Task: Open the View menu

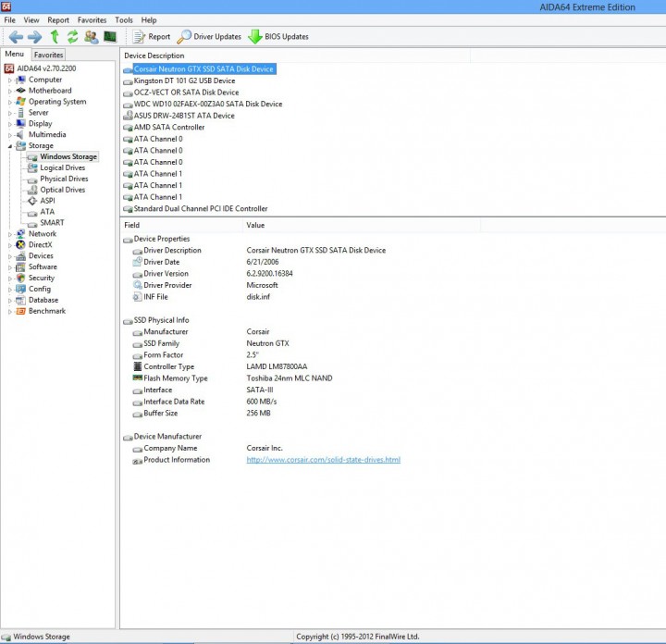Action: coord(31,20)
